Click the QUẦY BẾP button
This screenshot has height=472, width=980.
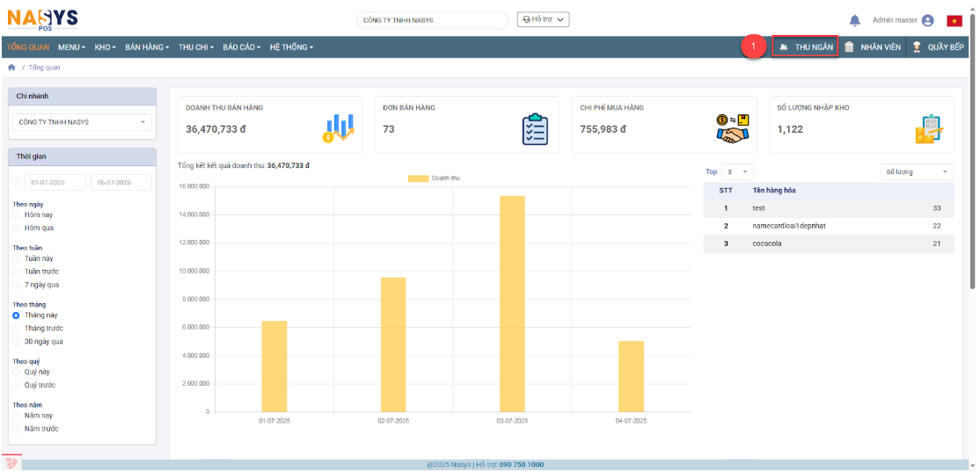tap(940, 47)
